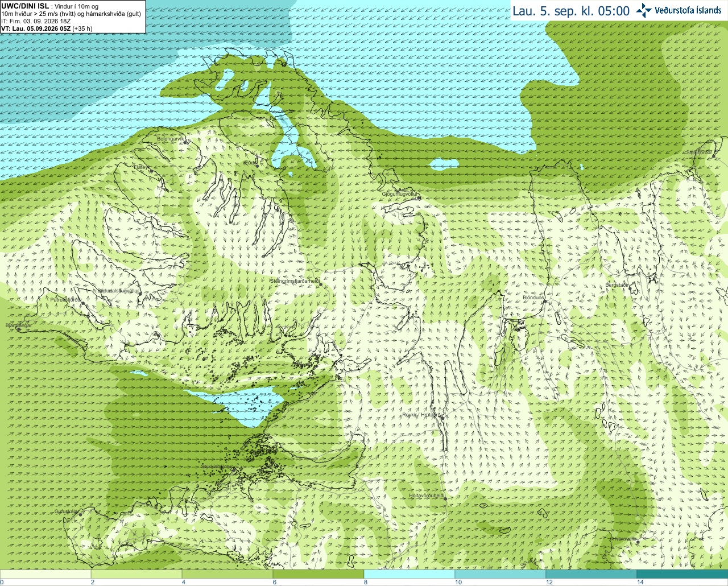Viewport: 728px width, 586px height.
Task: Click the Reykir í Hrútafirði label
Action: (421, 415)
